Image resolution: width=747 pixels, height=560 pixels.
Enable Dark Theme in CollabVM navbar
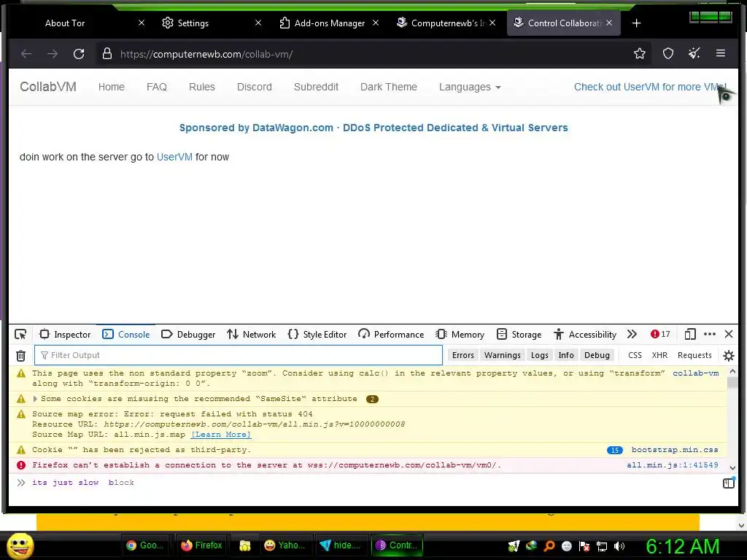pos(388,87)
